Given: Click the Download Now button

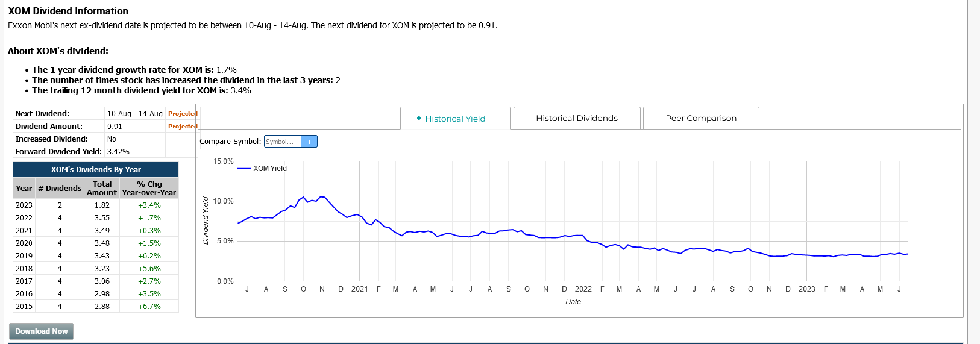Looking at the screenshot, I should coord(42,331).
